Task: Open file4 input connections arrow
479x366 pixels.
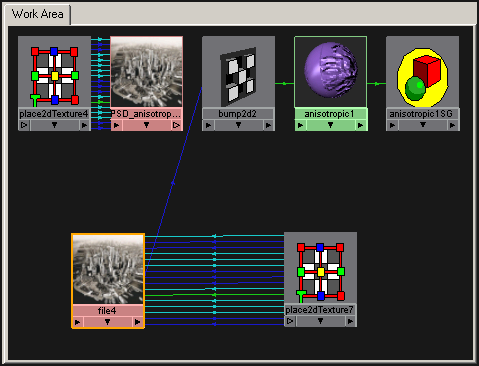Action: (78, 322)
